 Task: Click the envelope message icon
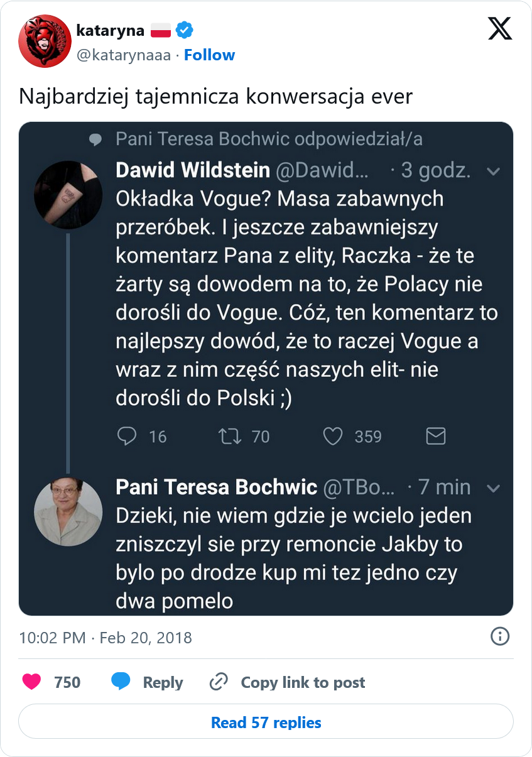pos(436,436)
